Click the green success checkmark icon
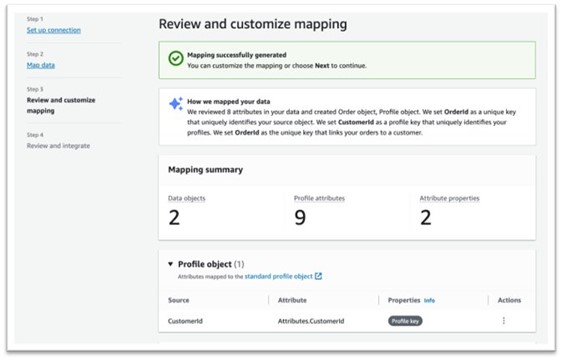 tap(176, 58)
